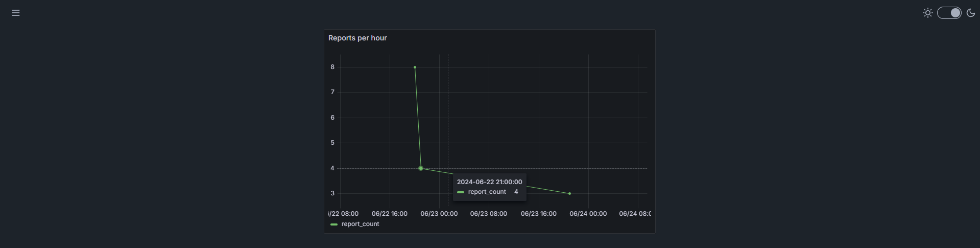Toggle the light/dark theme switch
Viewport: 980px width, 248px height.
(x=949, y=13)
